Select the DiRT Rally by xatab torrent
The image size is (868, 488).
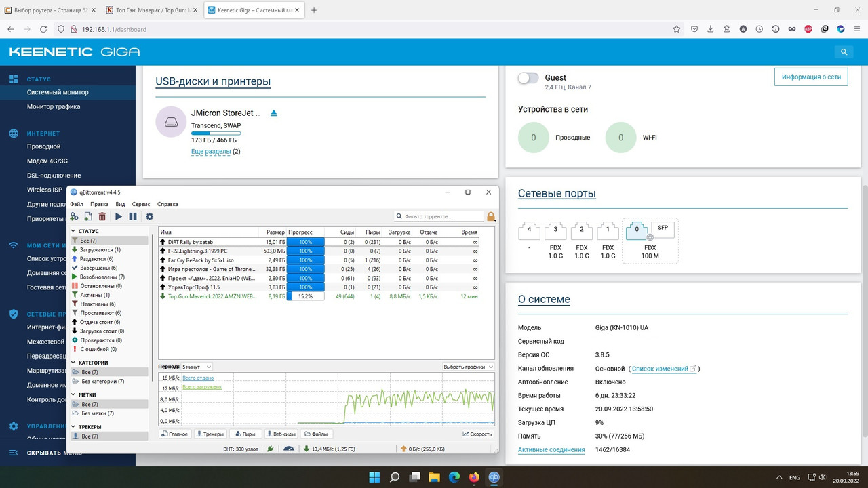(319, 242)
